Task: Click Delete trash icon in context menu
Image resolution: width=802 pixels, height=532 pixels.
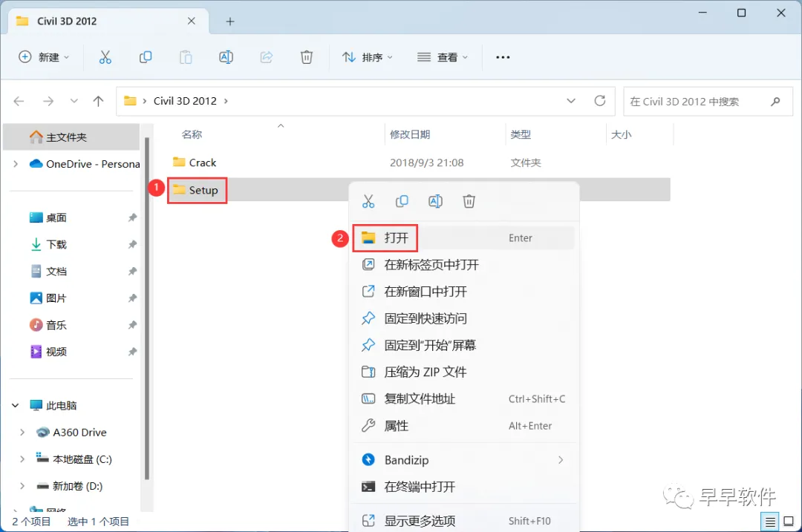Action: point(469,201)
